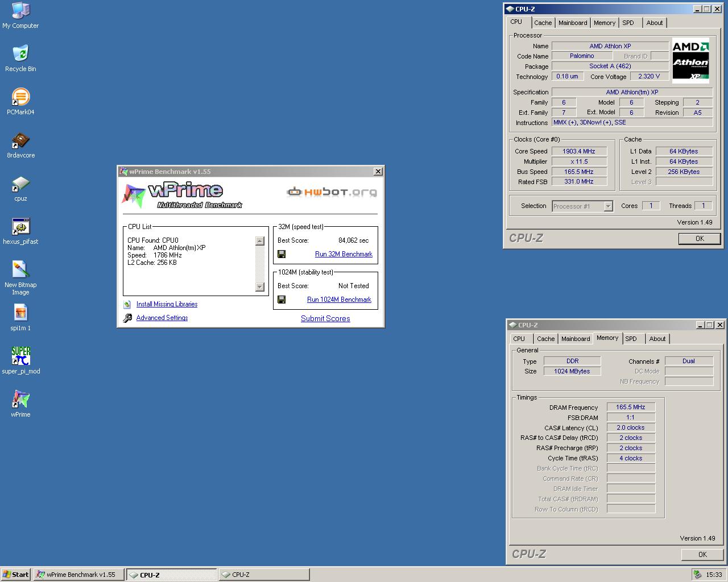Open Install Missing Libraries link
This screenshot has width=728, height=582.
pos(167,304)
